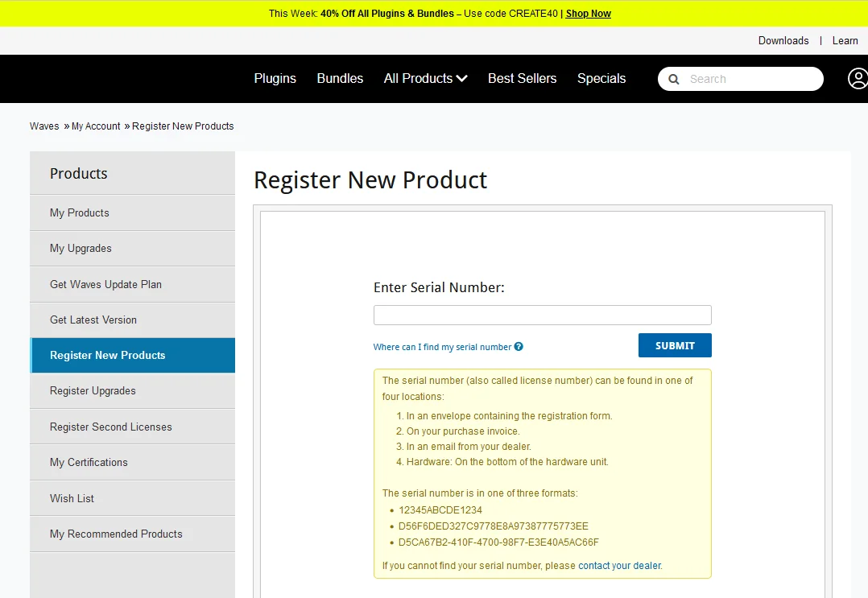This screenshot has width=868, height=598.
Task: Open My Certifications
Action: 132,462
